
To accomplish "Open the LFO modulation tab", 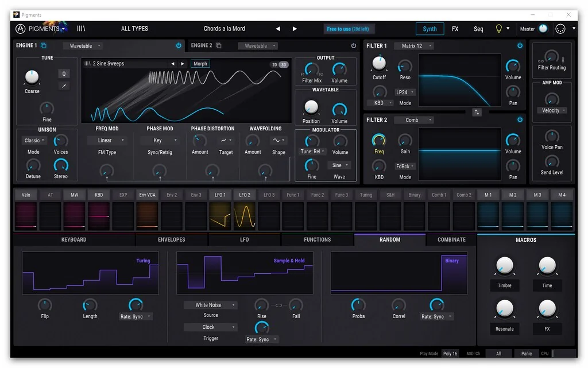I will [245, 240].
